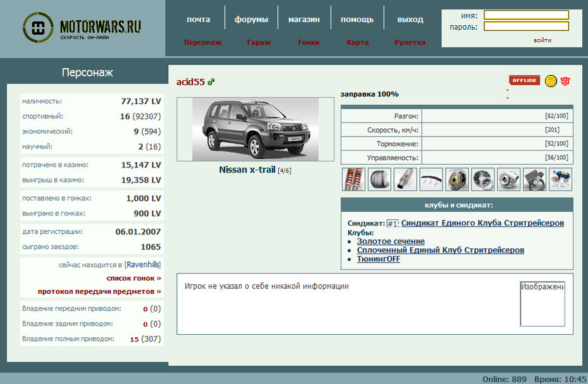This screenshot has height=384, width=588.
Task: Select the tire part icon
Action: (379, 179)
